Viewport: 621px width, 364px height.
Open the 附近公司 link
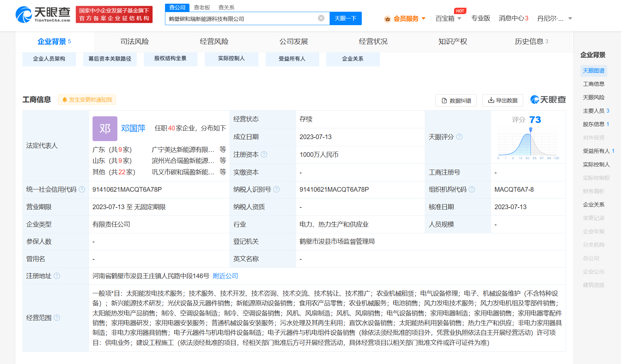(225, 276)
